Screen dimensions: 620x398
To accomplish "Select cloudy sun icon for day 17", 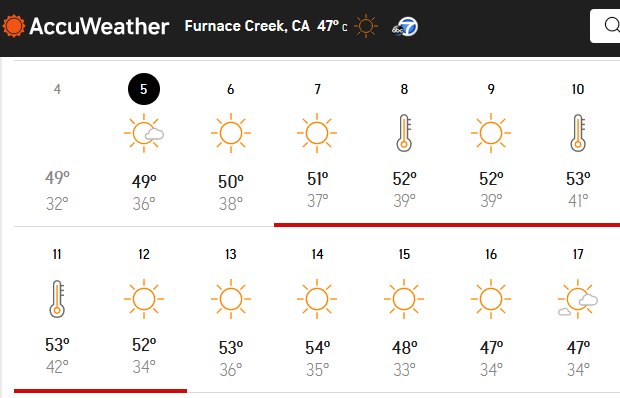I will [578, 299].
